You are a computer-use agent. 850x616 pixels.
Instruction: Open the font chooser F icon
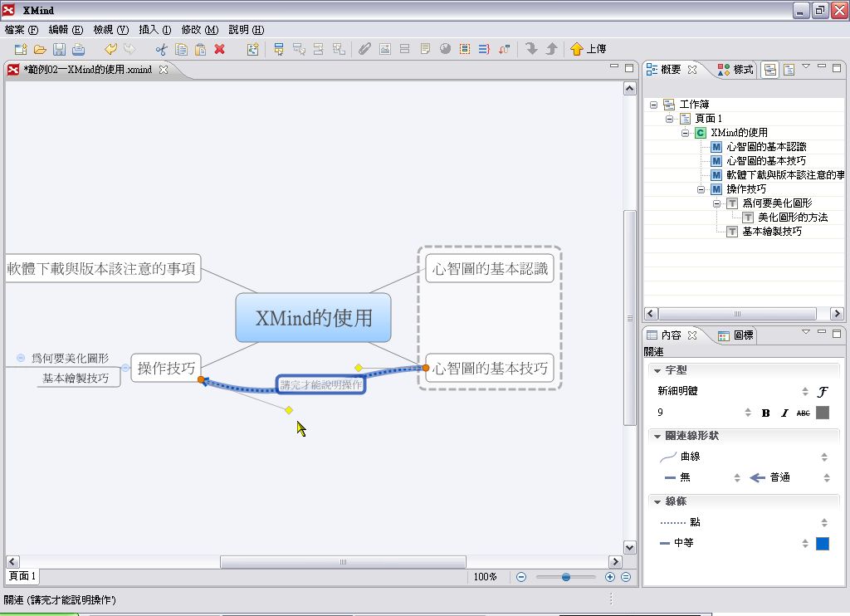point(823,392)
